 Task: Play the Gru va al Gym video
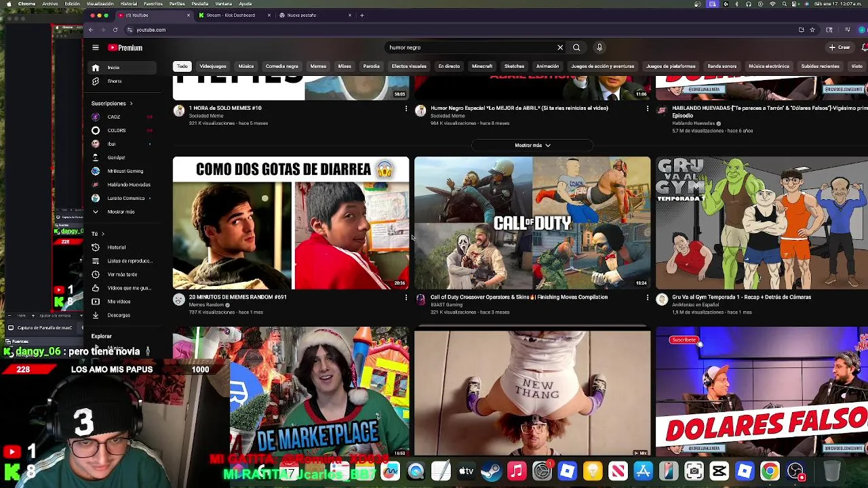pyautogui.click(x=762, y=223)
